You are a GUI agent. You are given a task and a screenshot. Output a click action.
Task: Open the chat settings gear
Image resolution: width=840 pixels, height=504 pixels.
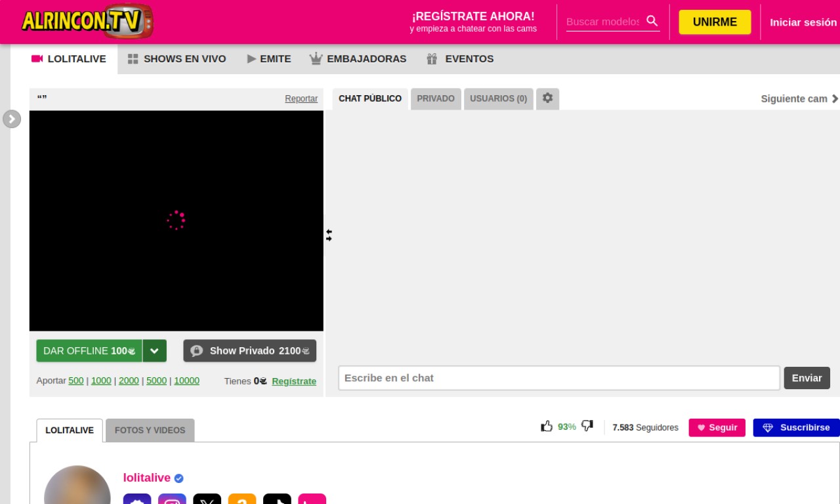coord(547,98)
